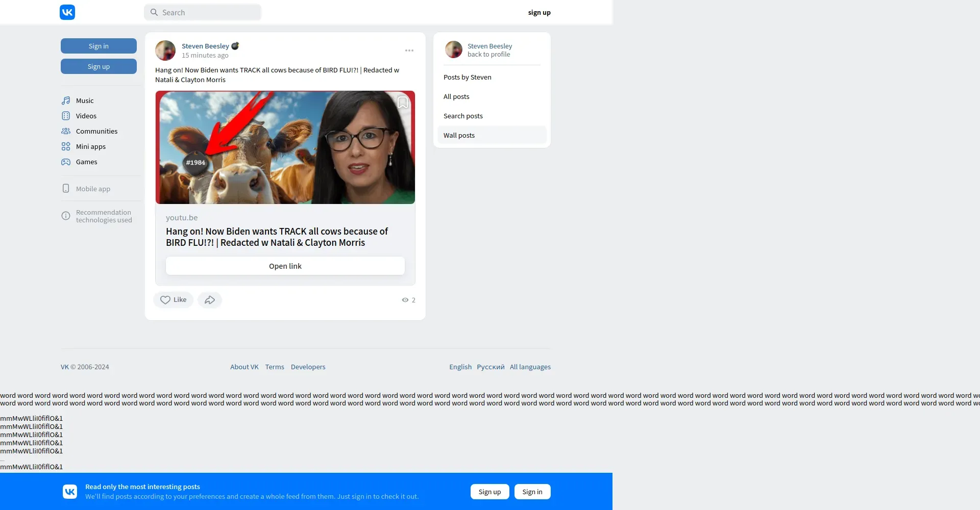Select the All posts tab

pyautogui.click(x=492, y=96)
